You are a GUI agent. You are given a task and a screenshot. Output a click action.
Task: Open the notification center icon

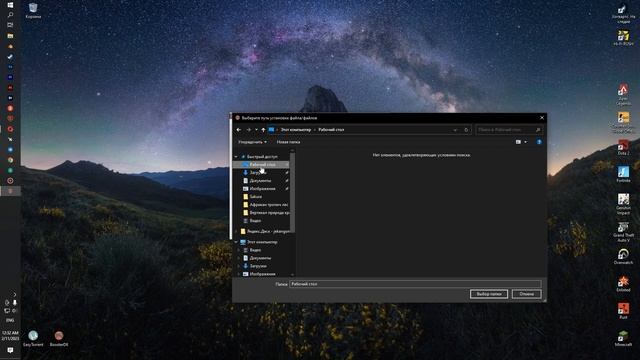click(x=10, y=350)
